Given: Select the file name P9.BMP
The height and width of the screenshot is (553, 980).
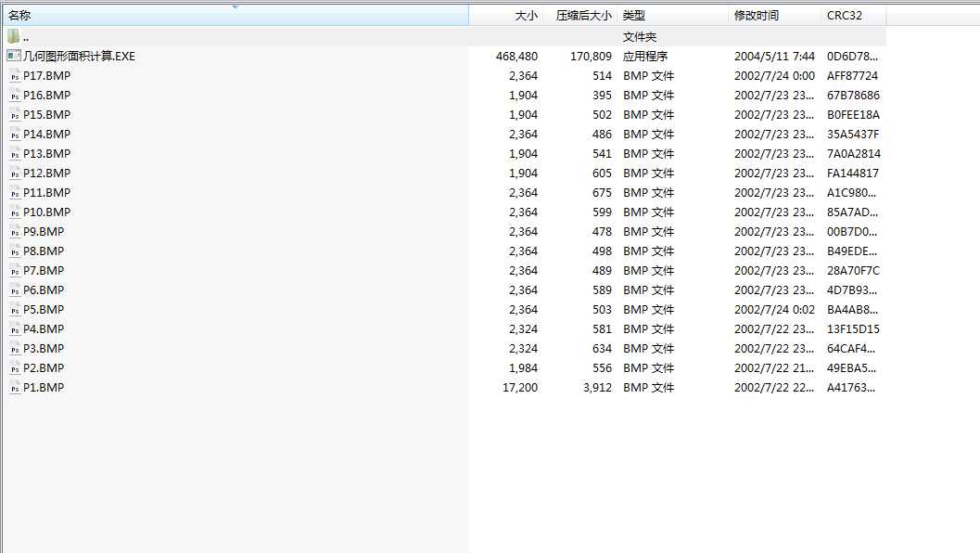Looking at the screenshot, I should [44, 231].
